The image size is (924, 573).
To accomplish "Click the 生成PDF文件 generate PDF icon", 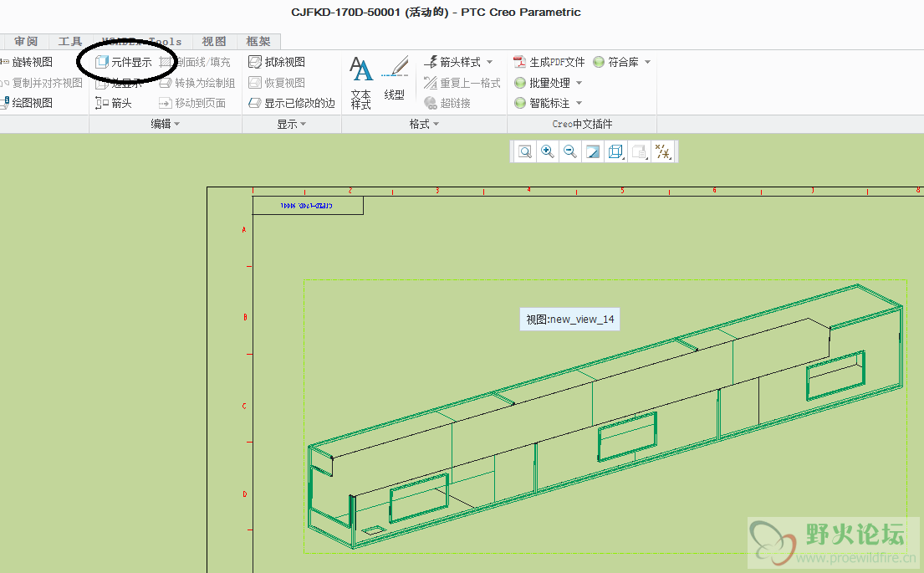I will click(x=520, y=62).
